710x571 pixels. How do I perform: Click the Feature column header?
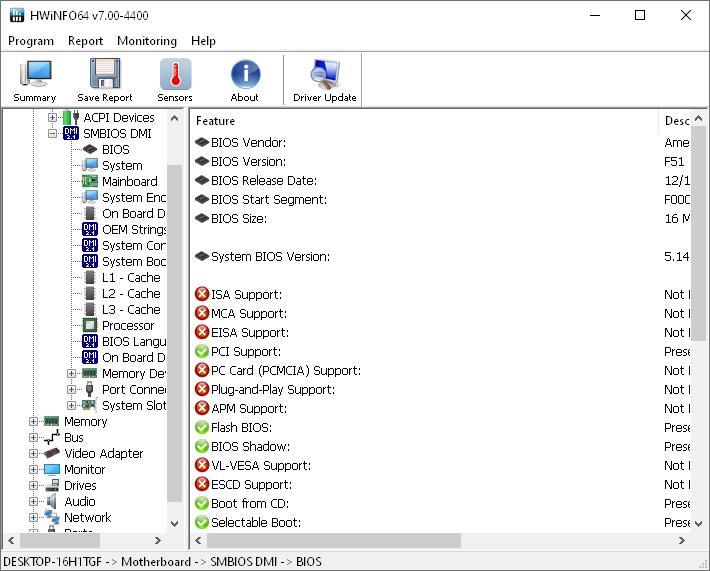[424, 121]
